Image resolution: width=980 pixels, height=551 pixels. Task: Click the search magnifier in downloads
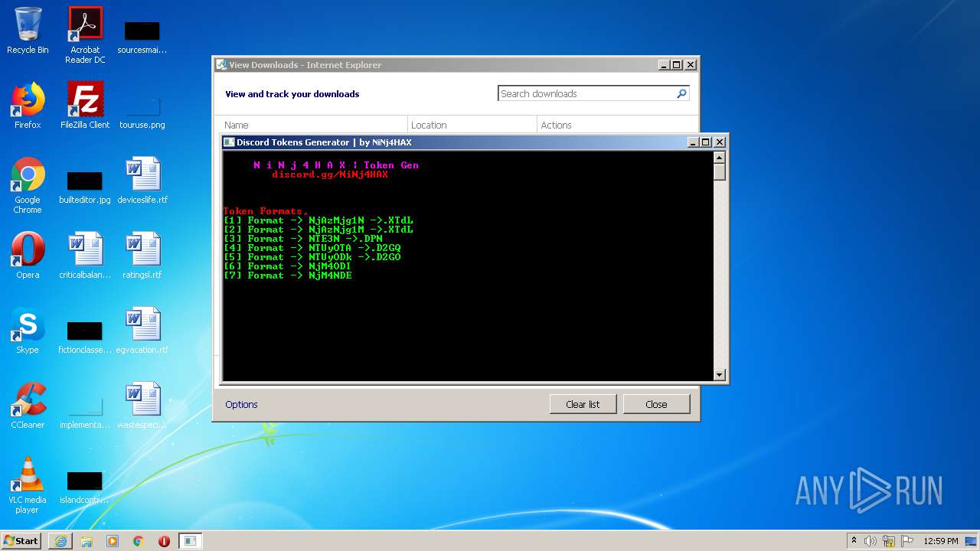click(x=681, y=93)
